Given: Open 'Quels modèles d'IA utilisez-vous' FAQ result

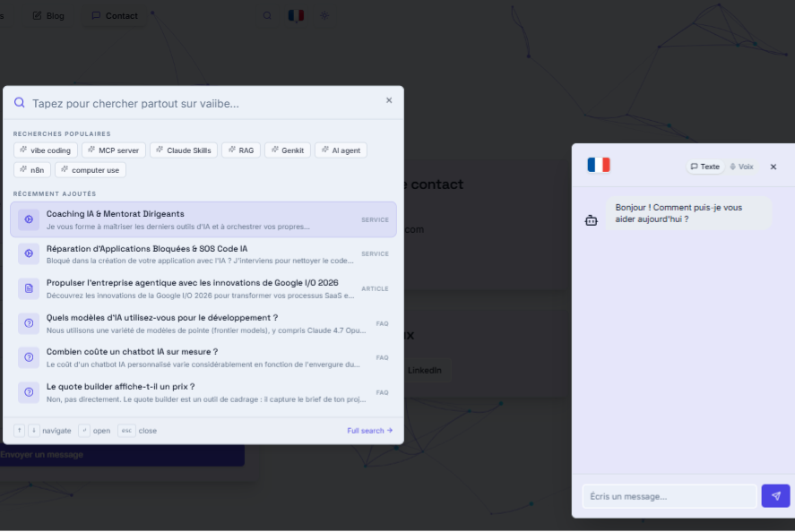Looking at the screenshot, I should click(x=203, y=323).
